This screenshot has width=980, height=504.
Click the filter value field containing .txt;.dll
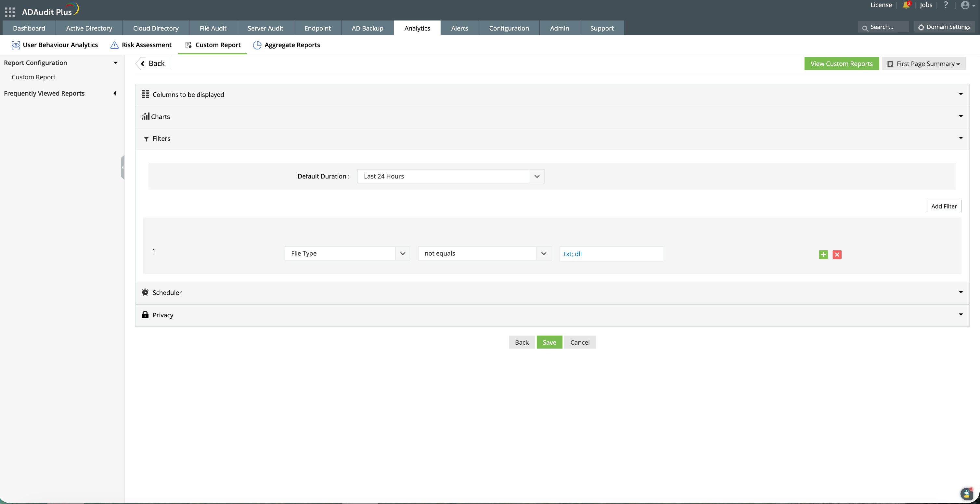[x=611, y=254]
